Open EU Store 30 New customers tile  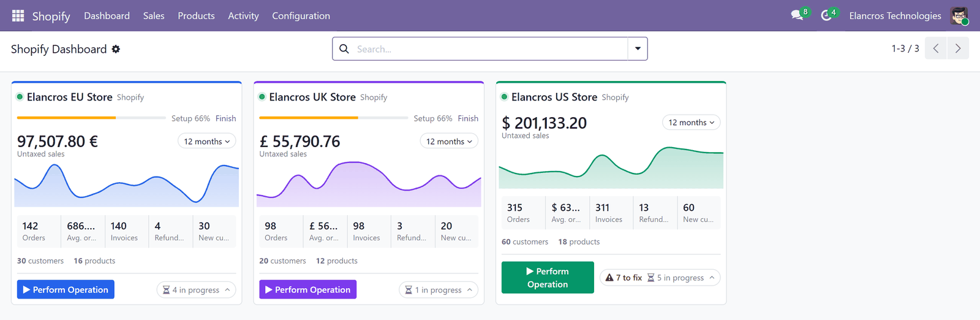(215, 232)
